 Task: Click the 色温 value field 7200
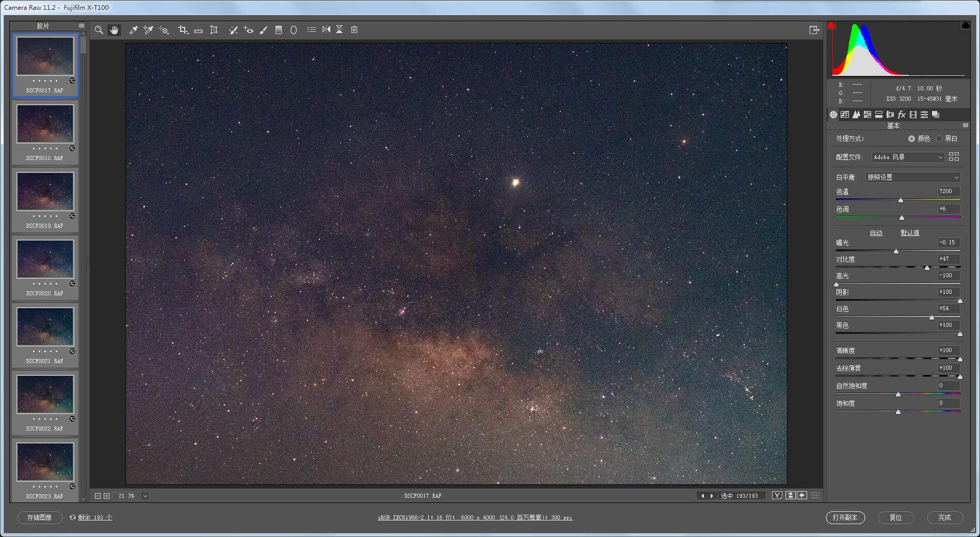[949, 191]
